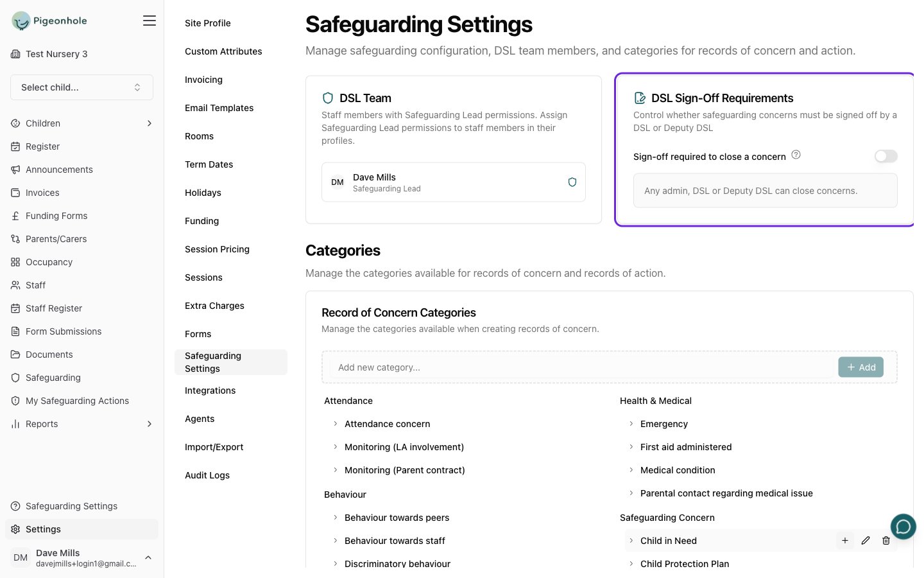Click the plus icon on Child in Need row
The image size is (924, 578).
point(845,541)
